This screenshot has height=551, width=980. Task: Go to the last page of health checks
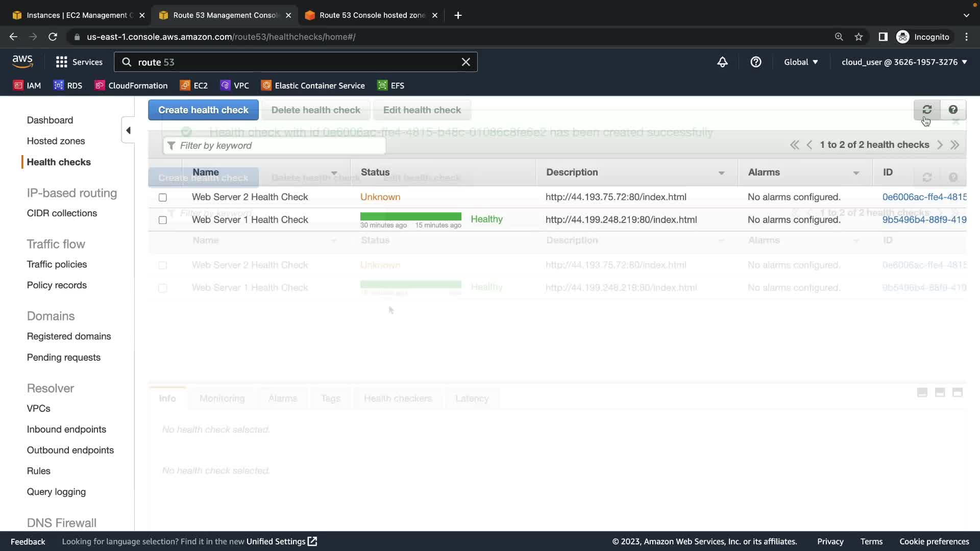(955, 145)
